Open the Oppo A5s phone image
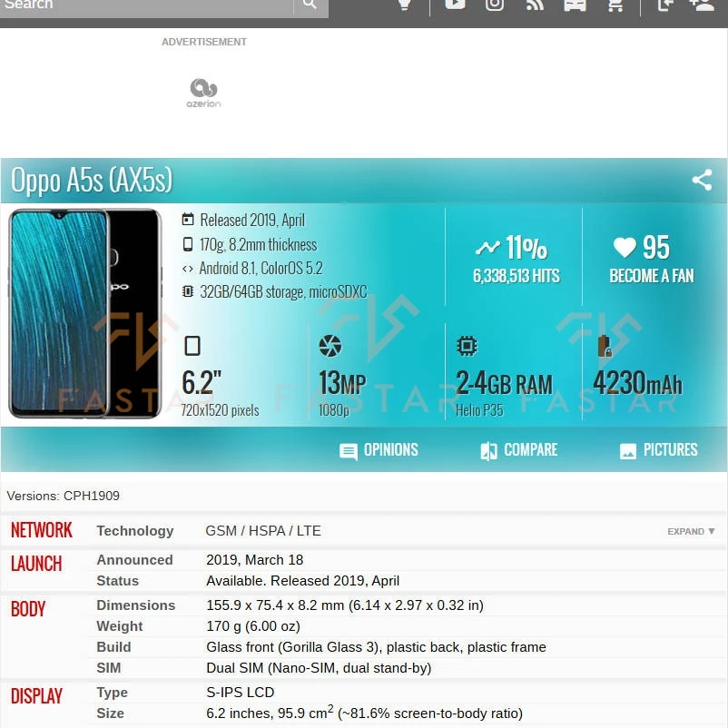This screenshot has height=728, width=728. coord(85,313)
